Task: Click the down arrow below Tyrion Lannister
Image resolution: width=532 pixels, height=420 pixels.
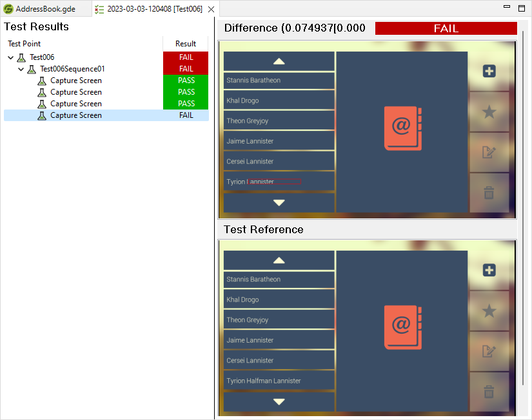Action: 279,202
